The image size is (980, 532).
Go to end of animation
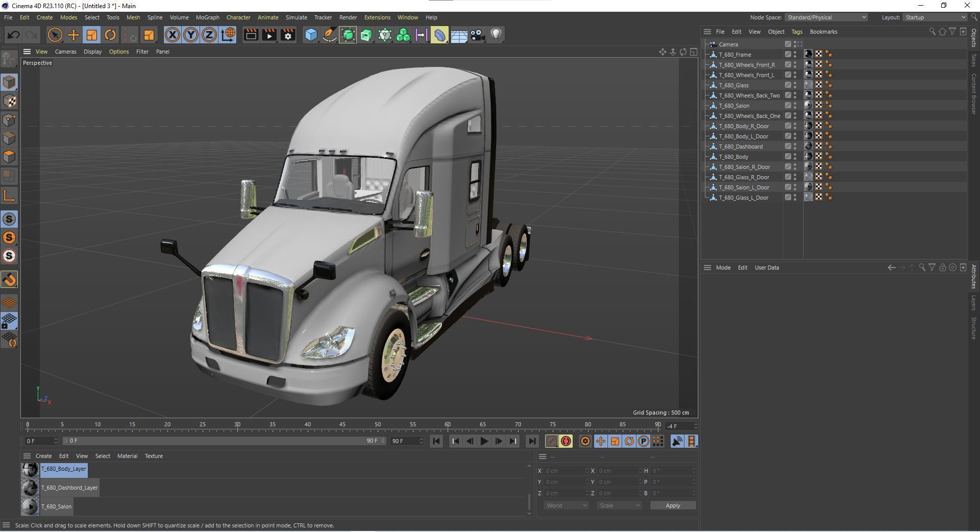click(x=532, y=441)
